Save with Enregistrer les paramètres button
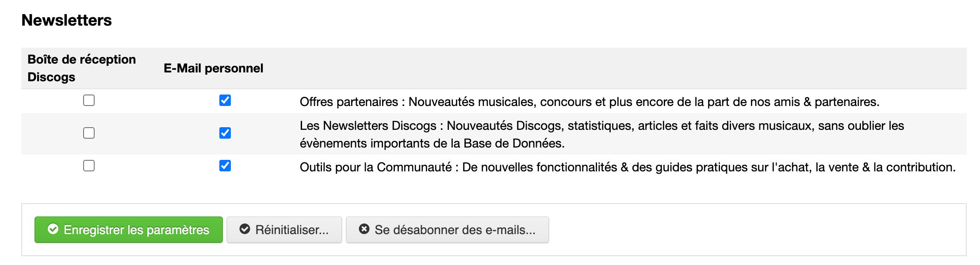Screen dimensions: 980x265 (x=129, y=230)
